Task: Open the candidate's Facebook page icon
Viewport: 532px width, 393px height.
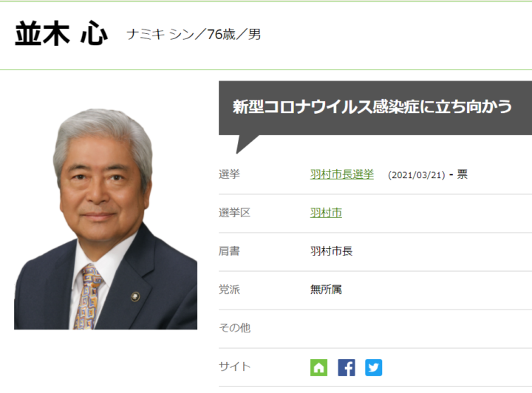Action: 346,367
